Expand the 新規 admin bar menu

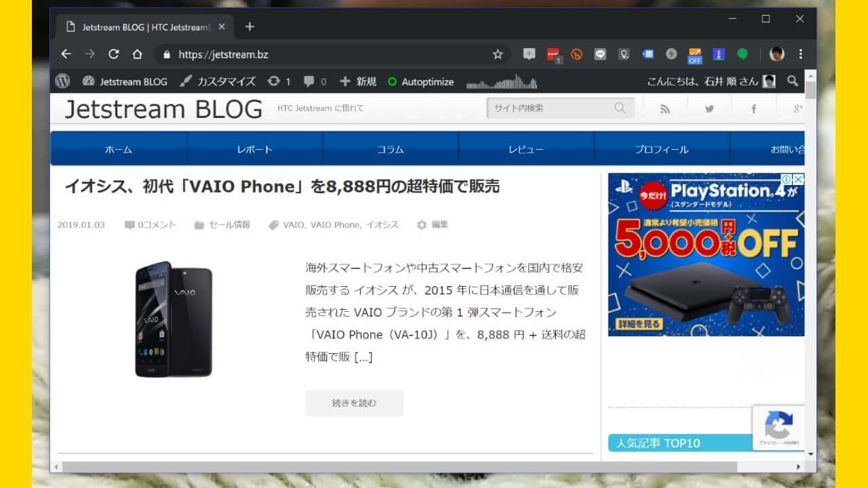(x=358, y=81)
